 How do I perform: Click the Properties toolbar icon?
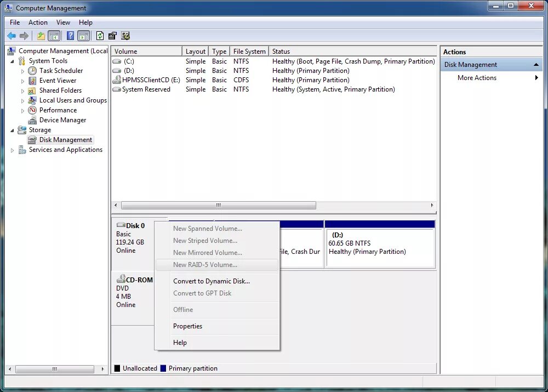click(x=112, y=36)
